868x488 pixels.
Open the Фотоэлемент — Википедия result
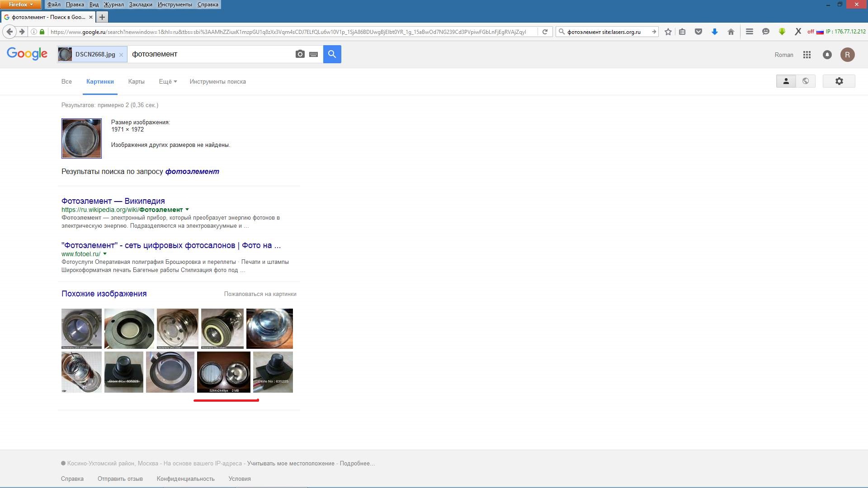(x=113, y=201)
